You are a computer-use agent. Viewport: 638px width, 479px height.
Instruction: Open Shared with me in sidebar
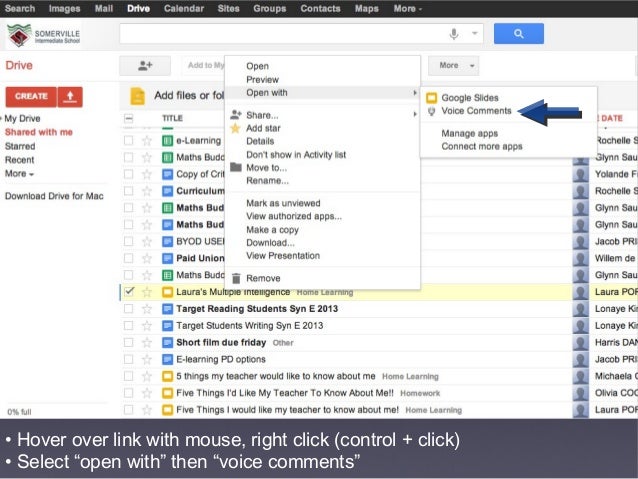coord(39,132)
